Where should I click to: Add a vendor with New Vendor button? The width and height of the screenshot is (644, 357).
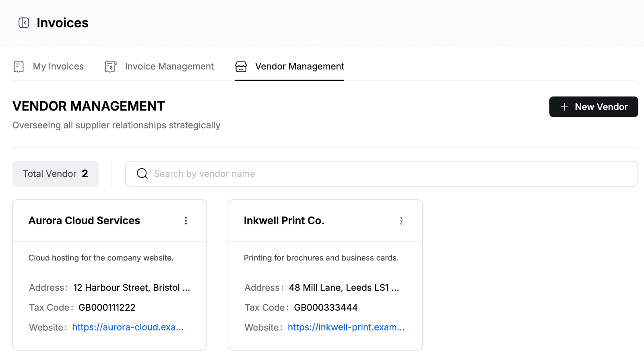pos(594,107)
